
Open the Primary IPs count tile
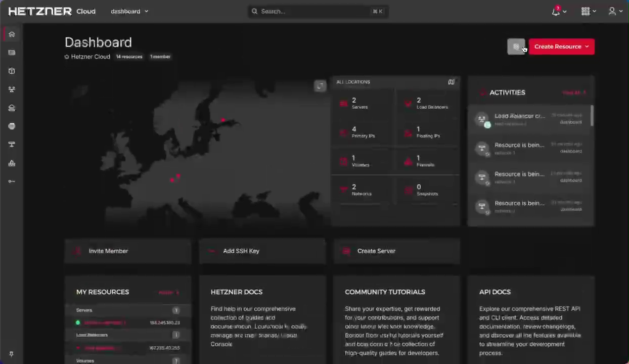pyautogui.click(x=363, y=132)
